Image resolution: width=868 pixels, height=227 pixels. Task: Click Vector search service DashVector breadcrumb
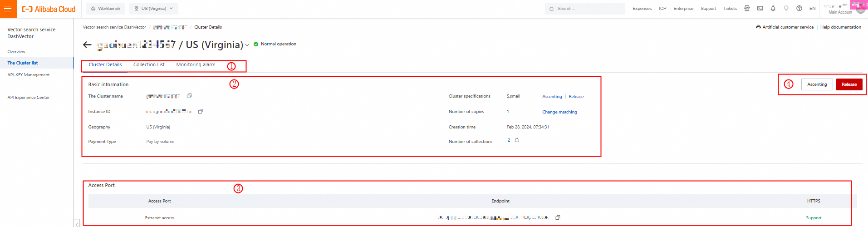(114, 27)
